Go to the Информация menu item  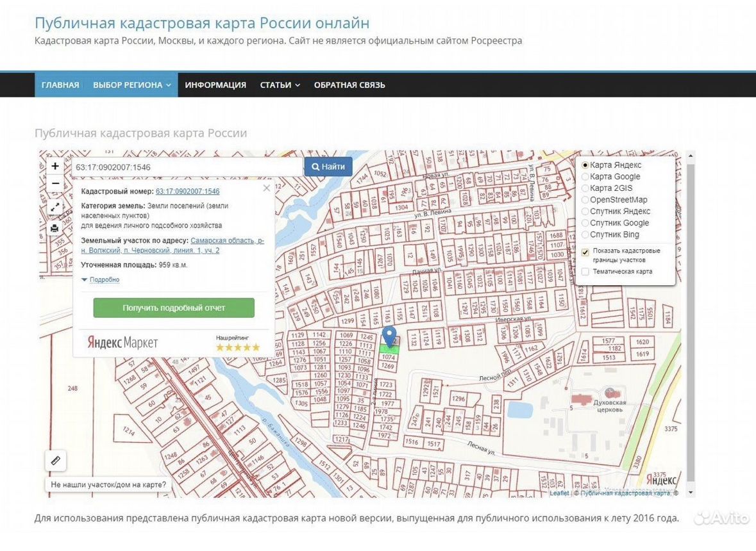point(215,85)
